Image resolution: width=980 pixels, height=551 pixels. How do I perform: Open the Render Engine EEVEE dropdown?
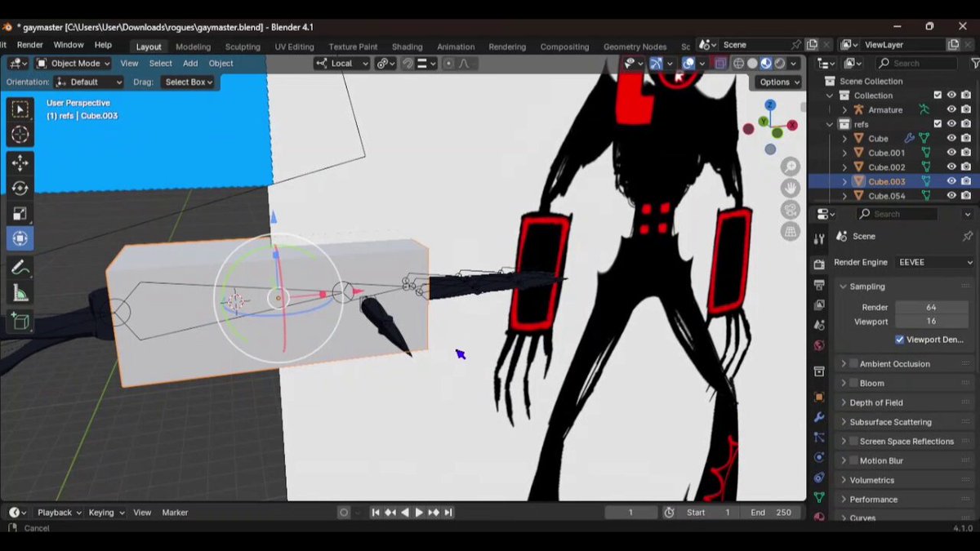[936, 262]
